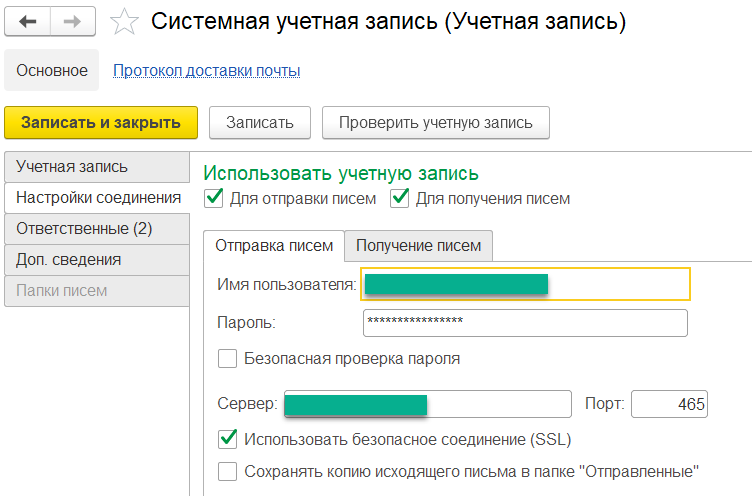Enable 'Безопасная проверка пароля' checkbox
The width and height of the screenshot is (752, 496).
click(x=228, y=358)
